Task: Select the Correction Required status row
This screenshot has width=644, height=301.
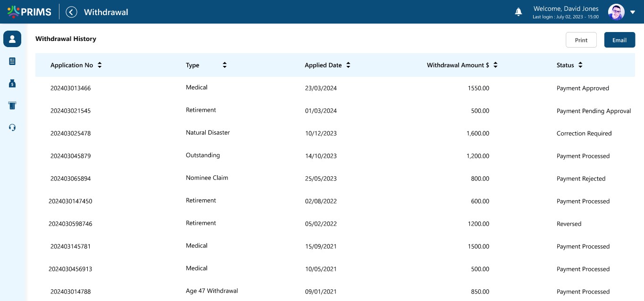Action: [x=584, y=133]
